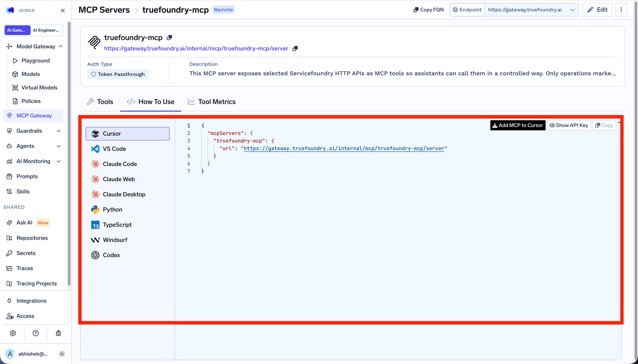Screen dimensions: 638x364
Task: Click the bug report icon
Action: (x=58, y=333)
